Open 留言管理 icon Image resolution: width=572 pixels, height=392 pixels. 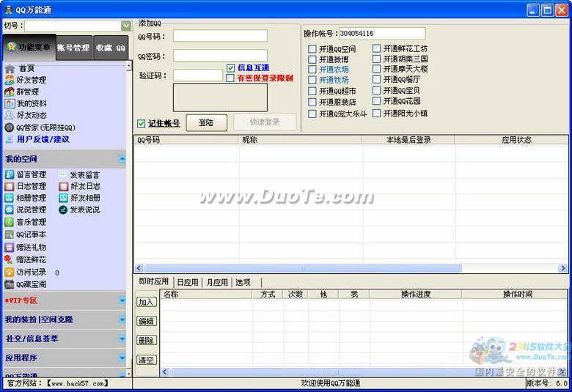(x=10, y=174)
